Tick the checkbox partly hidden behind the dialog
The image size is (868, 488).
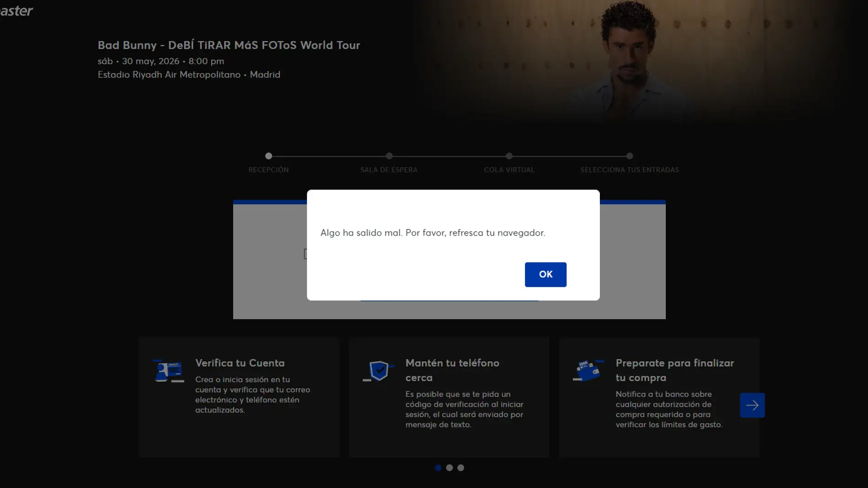[x=305, y=254]
